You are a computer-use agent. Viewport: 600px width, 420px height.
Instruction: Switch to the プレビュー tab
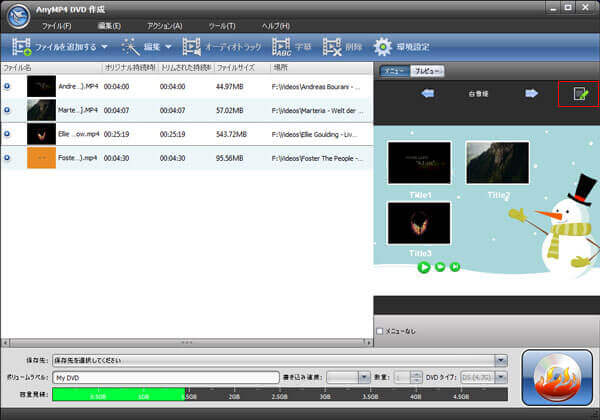[x=428, y=71]
